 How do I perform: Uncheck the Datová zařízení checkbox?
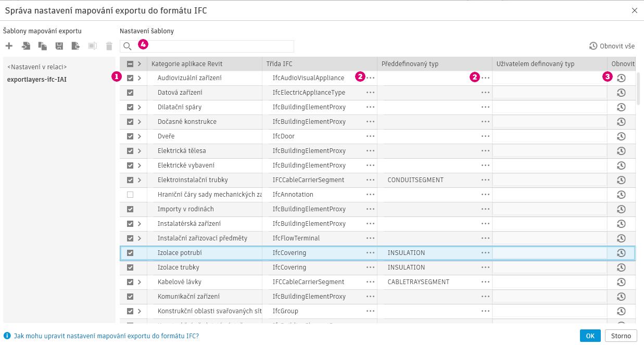130,93
